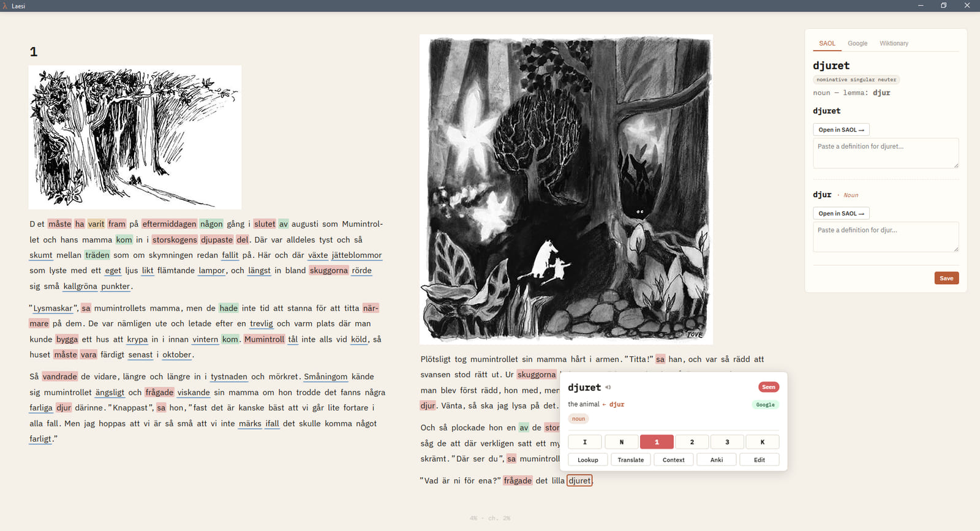Click the word trevlig
This screenshot has height=531, width=980.
click(x=262, y=324)
